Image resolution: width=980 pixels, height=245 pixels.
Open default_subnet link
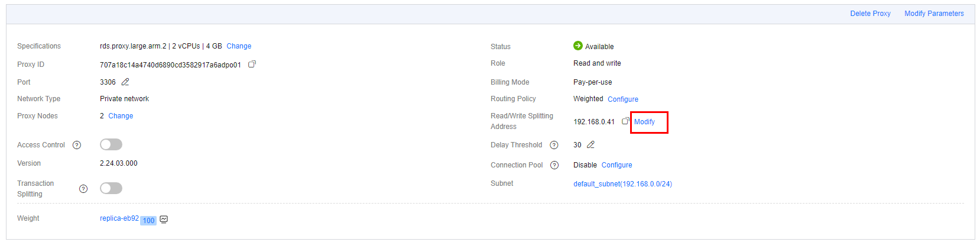point(622,184)
